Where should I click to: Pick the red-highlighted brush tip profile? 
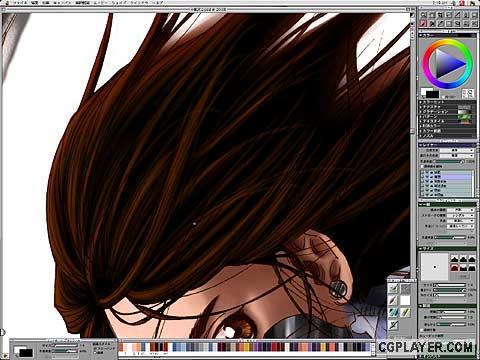[x=454, y=267]
